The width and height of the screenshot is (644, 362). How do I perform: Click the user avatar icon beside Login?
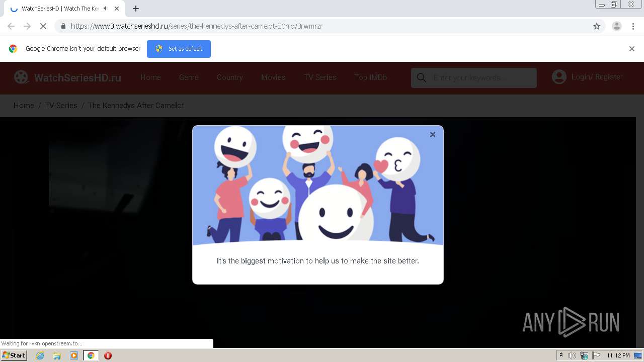point(559,77)
